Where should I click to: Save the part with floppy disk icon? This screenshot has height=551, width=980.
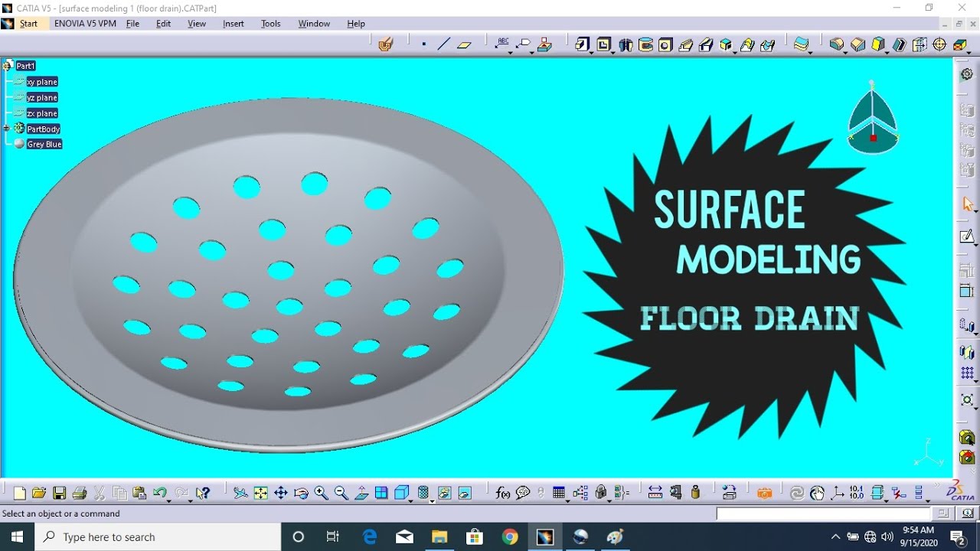pos(59,493)
